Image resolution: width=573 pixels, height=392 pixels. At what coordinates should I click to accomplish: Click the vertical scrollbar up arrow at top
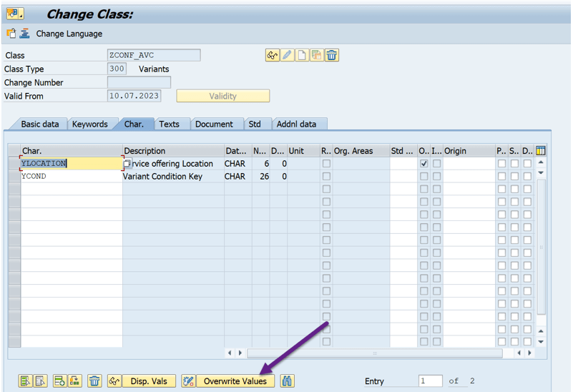click(541, 162)
